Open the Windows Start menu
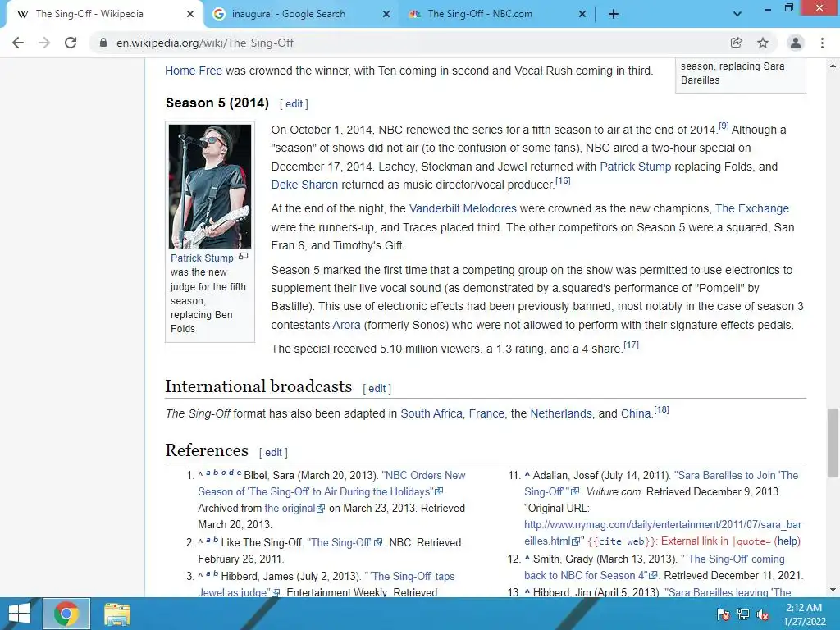This screenshot has width=840, height=630. point(20,614)
